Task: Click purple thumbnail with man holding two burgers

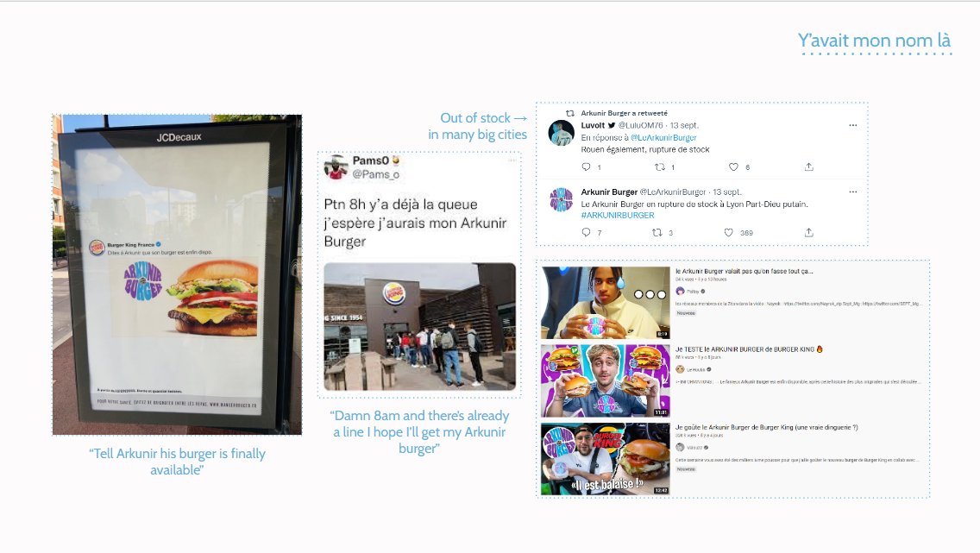Action: [605, 380]
